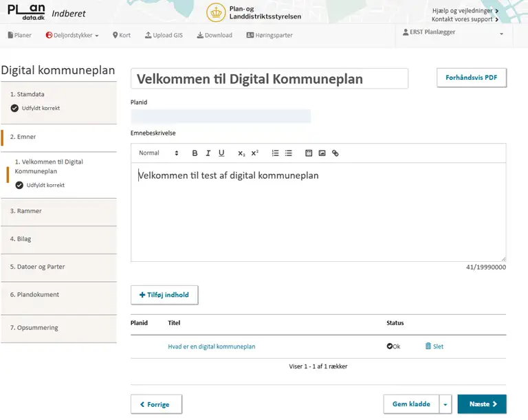Toggle italic formatting in editor toolbar
This screenshot has height=420, width=528.
(x=208, y=153)
